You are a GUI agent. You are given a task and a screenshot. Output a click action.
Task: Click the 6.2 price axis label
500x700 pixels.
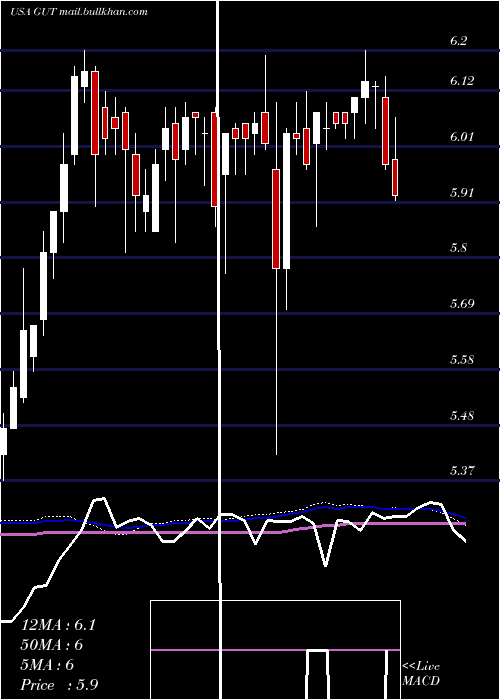point(458,41)
